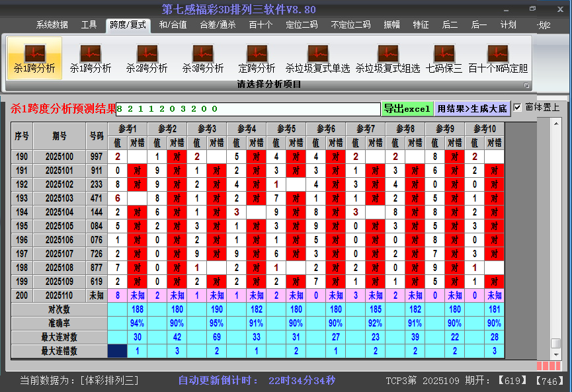Open the 杀垃圾复式组选 icon
The width and height of the screenshot is (572, 392).
(388, 58)
